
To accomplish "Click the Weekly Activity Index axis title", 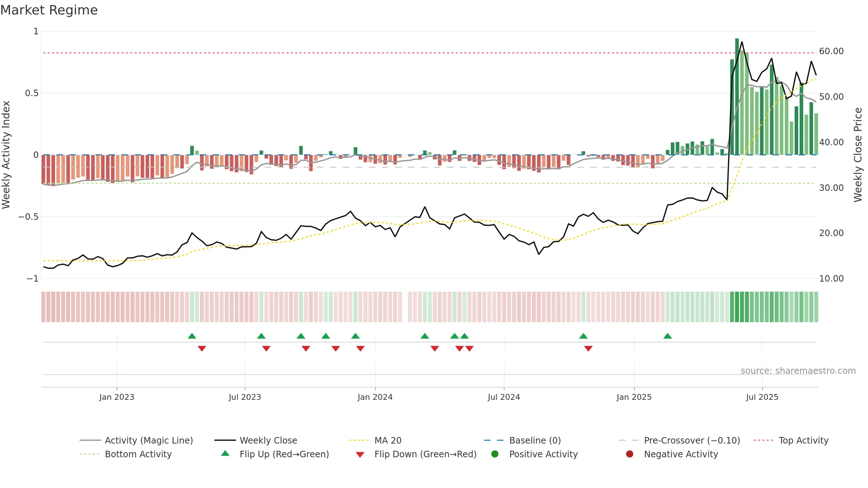I will (6, 155).
